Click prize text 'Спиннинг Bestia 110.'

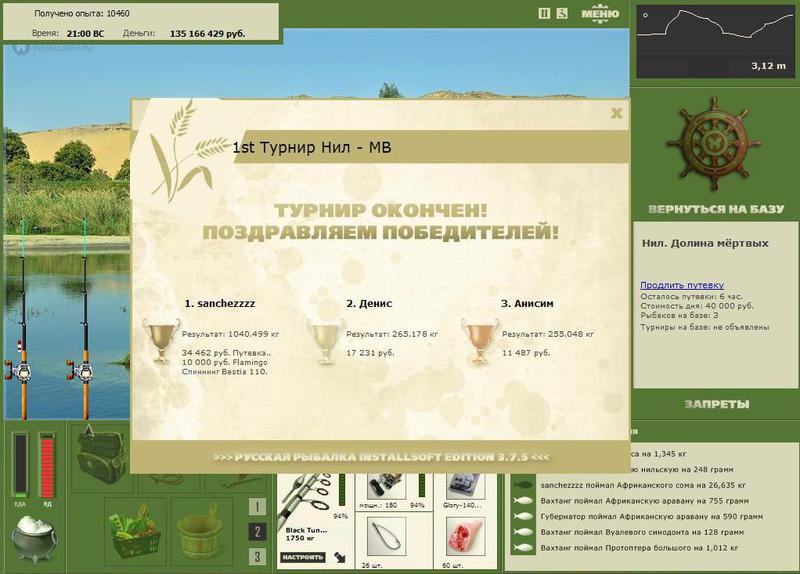(x=224, y=372)
